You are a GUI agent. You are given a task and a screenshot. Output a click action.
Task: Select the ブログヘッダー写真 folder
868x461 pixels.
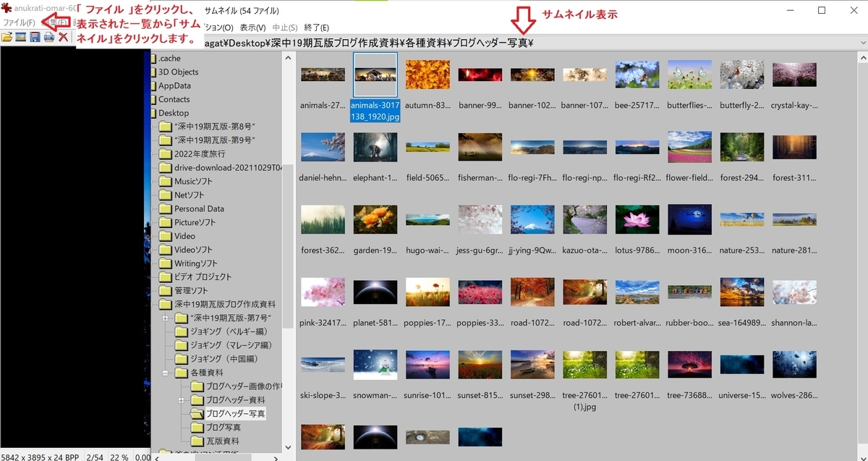[x=235, y=414]
